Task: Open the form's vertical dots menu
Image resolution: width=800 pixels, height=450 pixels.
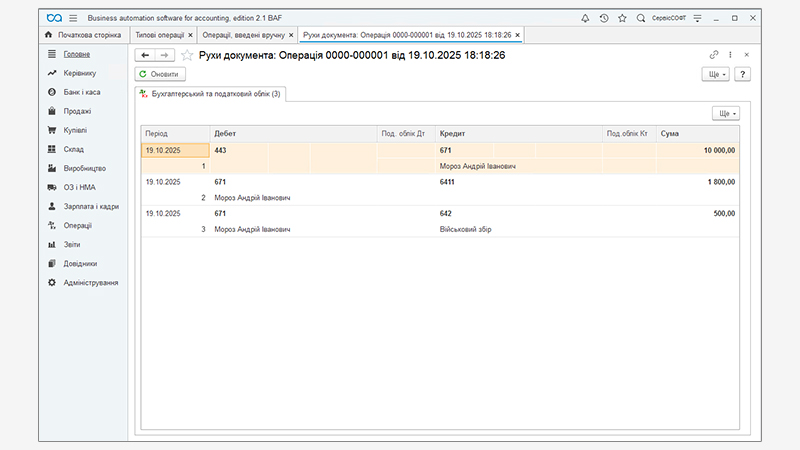Action: [x=730, y=55]
